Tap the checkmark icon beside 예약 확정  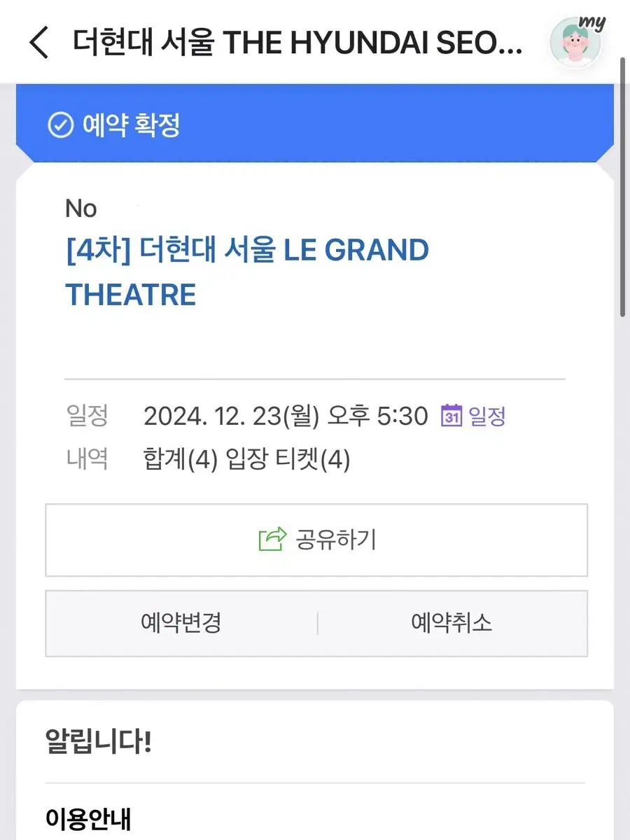60,126
